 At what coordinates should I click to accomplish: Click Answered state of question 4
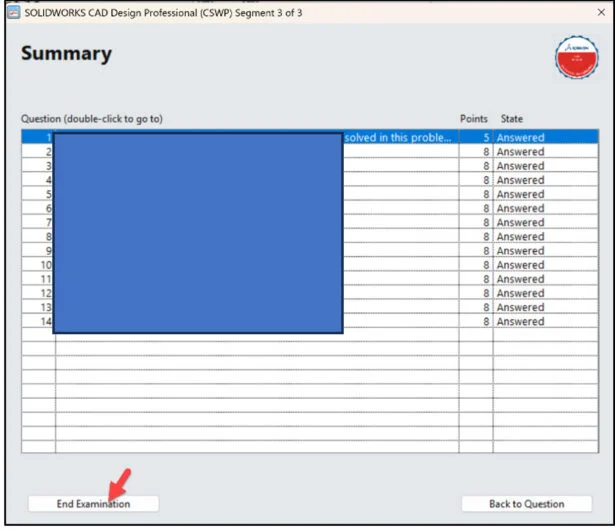coord(520,180)
